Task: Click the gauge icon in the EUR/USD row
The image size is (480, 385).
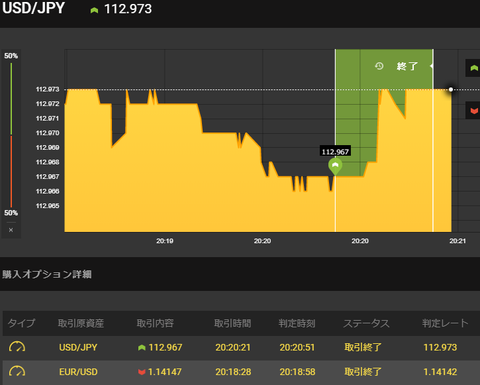Action: pyautogui.click(x=17, y=371)
